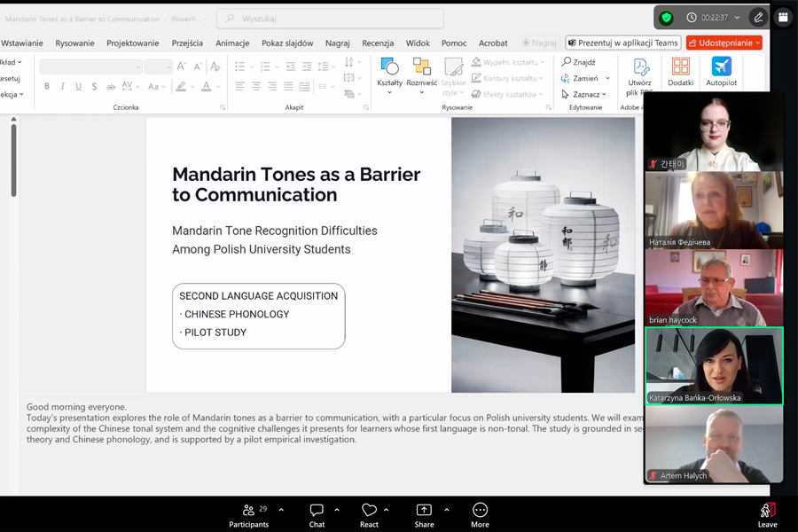
Task: Toggle bold text formatting
Action: pos(47,87)
